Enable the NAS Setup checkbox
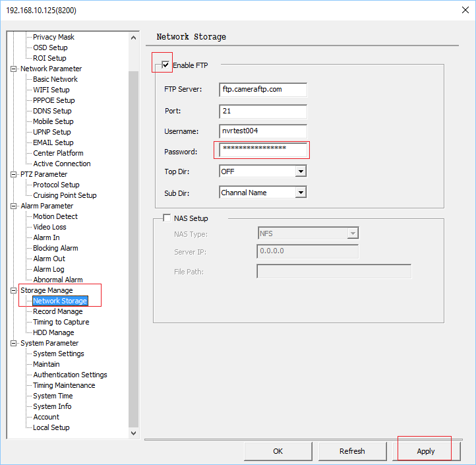This screenshot has height=465, width=476. (166, 218)
